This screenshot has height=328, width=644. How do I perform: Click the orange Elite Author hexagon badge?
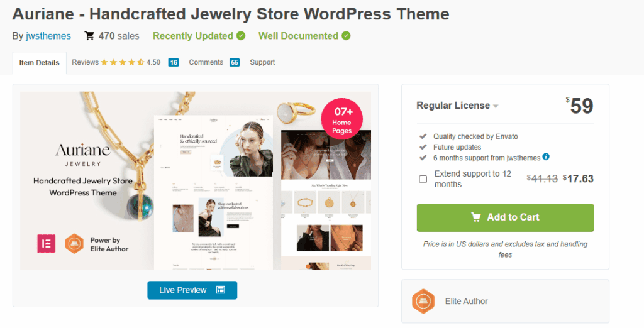tap(423, 302)
